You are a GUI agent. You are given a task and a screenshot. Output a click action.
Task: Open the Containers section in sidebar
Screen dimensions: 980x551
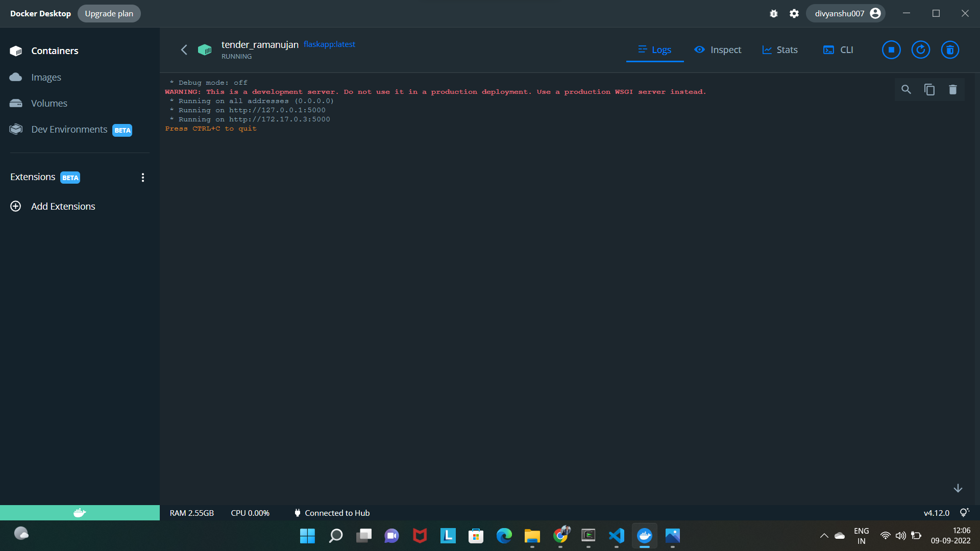coord(54,51)
